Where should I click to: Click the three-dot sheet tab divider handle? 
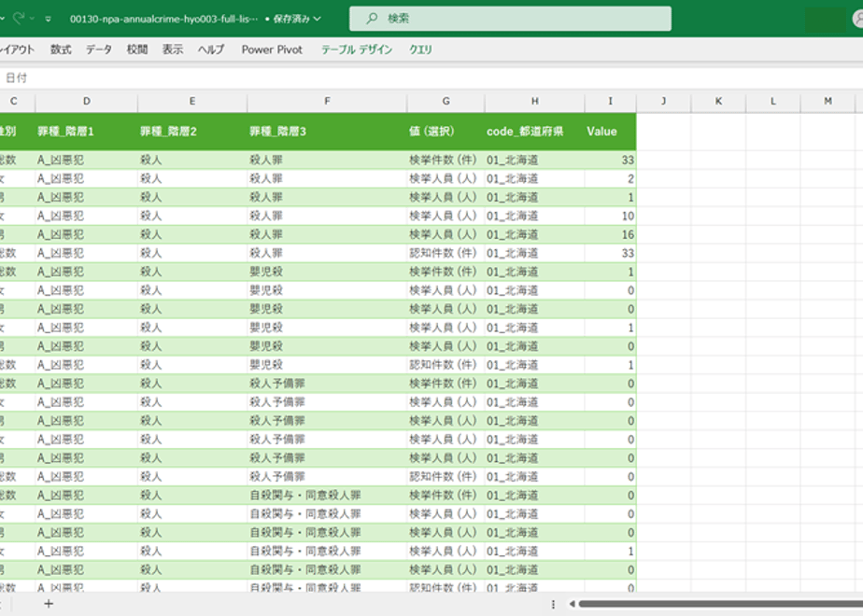click(553, 604)
